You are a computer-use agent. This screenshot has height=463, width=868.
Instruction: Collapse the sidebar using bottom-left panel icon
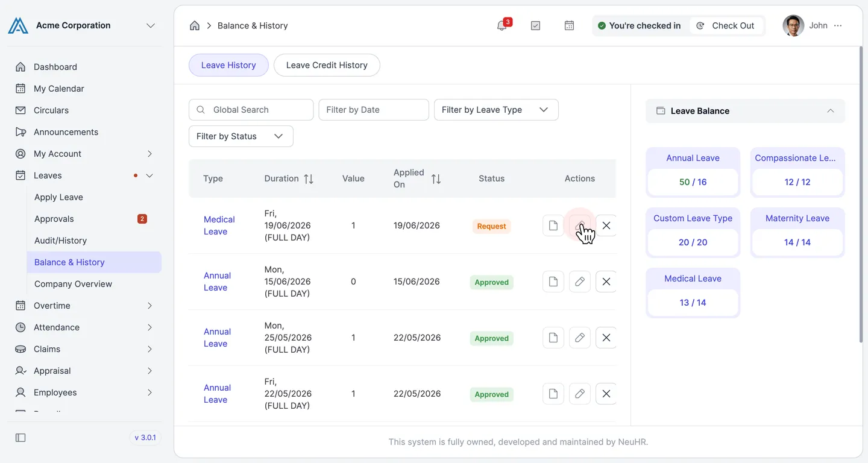(x=20, y=438)
